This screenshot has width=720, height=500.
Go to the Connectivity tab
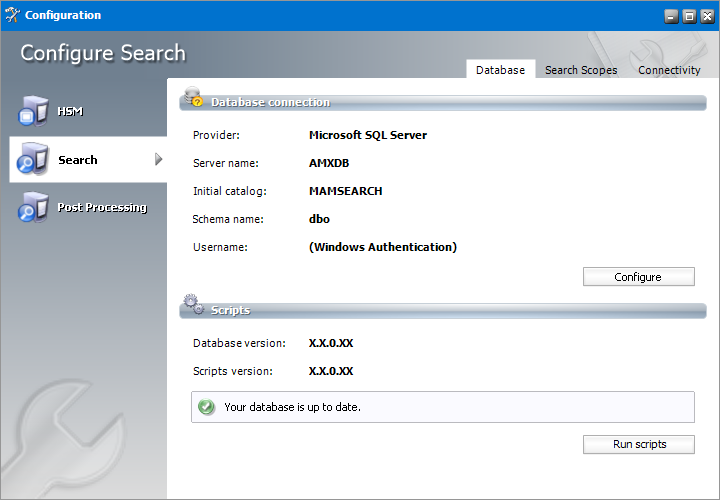click(x=669, y=70)
